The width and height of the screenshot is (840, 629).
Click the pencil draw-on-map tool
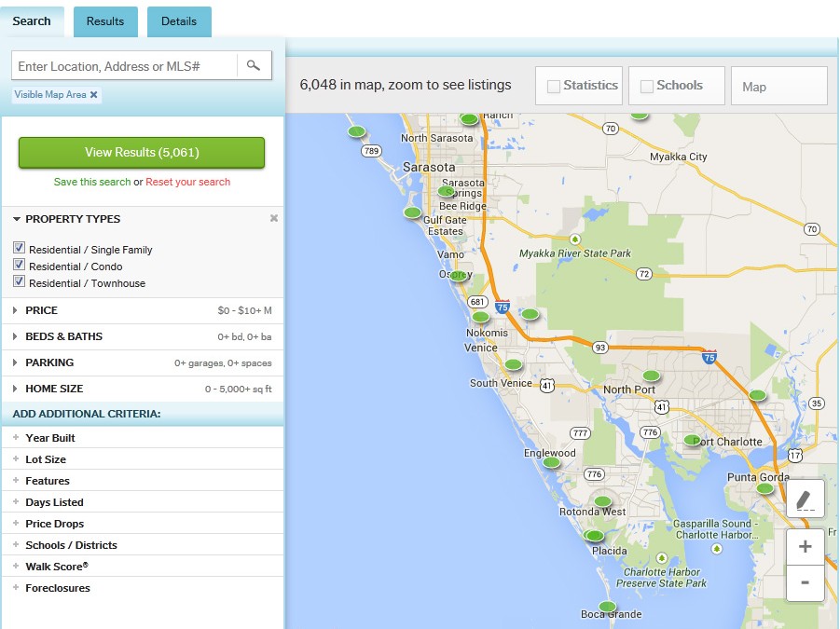(x=805, y=499)
